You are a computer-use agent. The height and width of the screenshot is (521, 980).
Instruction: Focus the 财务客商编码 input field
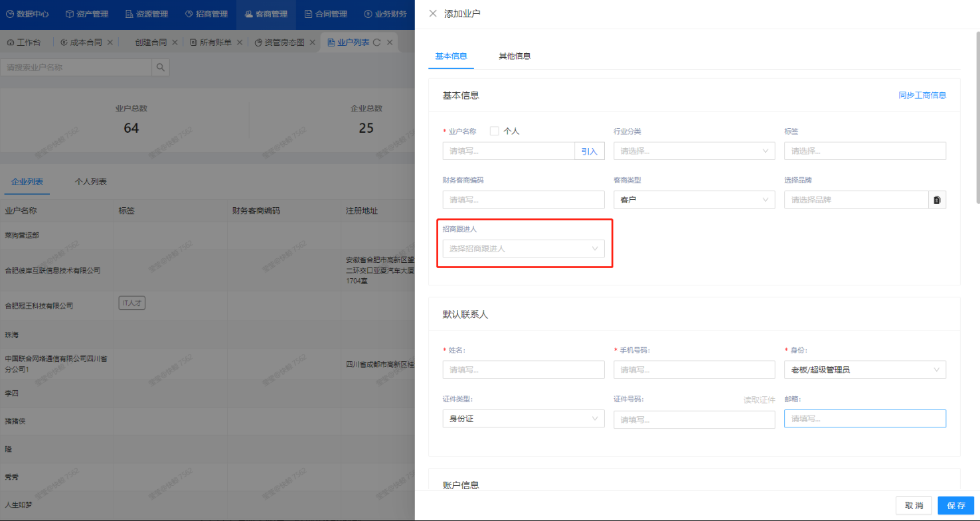523,200
